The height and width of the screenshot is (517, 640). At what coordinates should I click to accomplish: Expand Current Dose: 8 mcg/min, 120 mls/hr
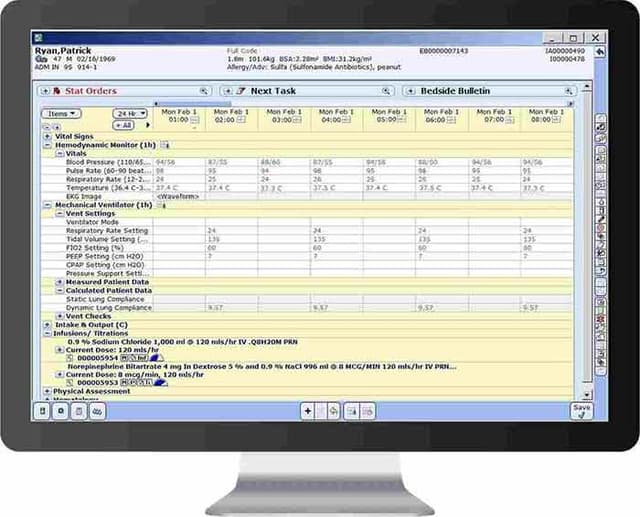click(x=60, y=374)
